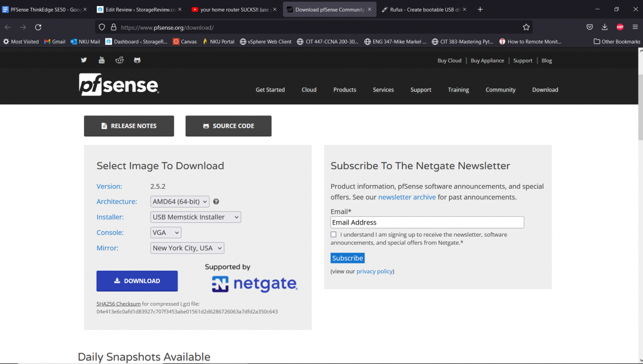
Task: Open pfSense Reddit community icon
Action: [119, 60]
